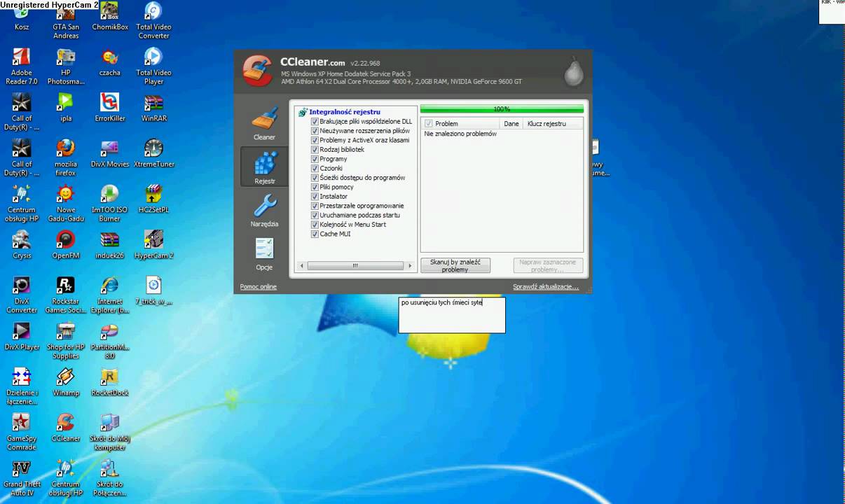The height and width of the screenshot is (504, 845).
Task: Uncheck Brakujące pliki współdzielone DLL
Action: point(315,122)
